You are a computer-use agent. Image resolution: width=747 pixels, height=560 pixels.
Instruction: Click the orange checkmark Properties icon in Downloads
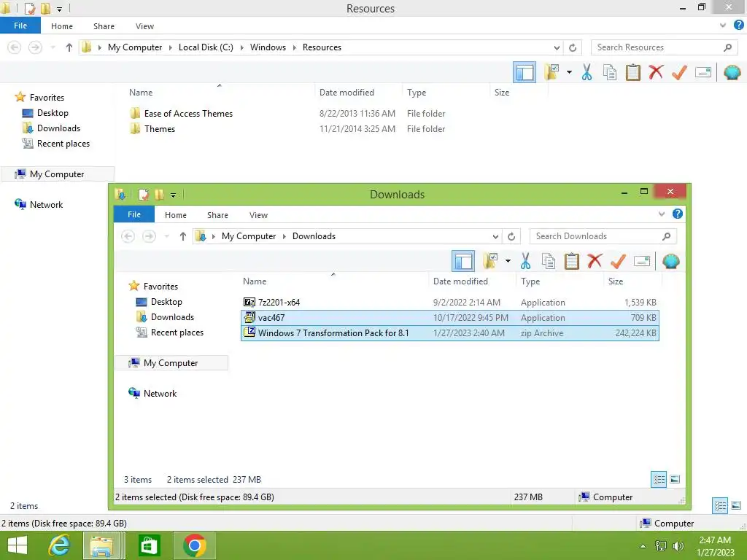618,261
